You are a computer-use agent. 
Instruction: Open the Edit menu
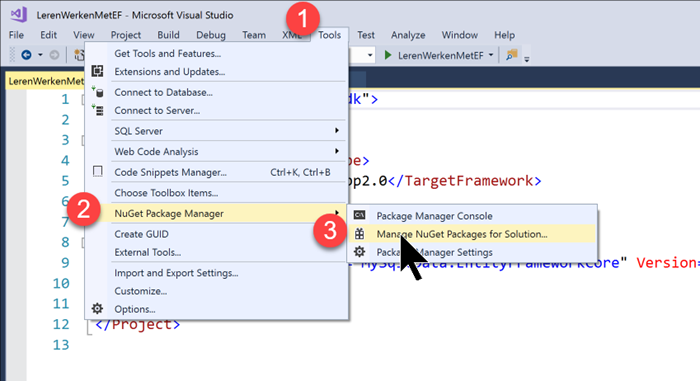[x=48, y=35]
